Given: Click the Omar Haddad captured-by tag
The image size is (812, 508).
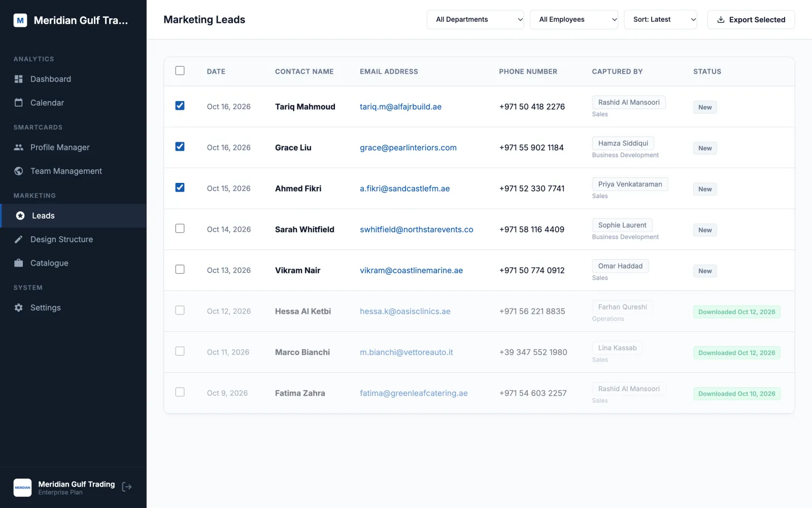Looking at the screenshot, I should (x=620, y=266).
